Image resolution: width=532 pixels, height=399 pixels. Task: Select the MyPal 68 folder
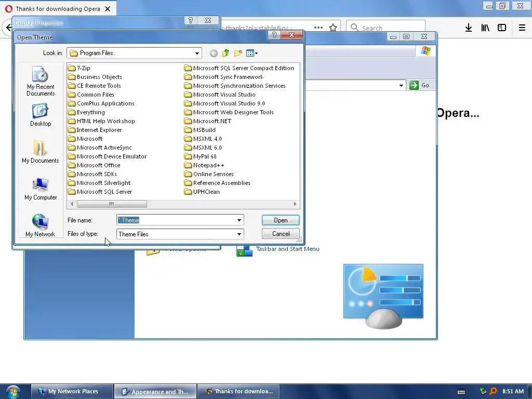(201, 156)
